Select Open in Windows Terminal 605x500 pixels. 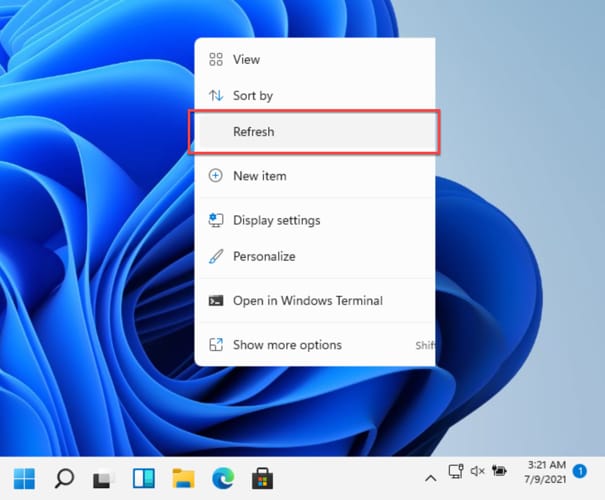pos(315,301)
